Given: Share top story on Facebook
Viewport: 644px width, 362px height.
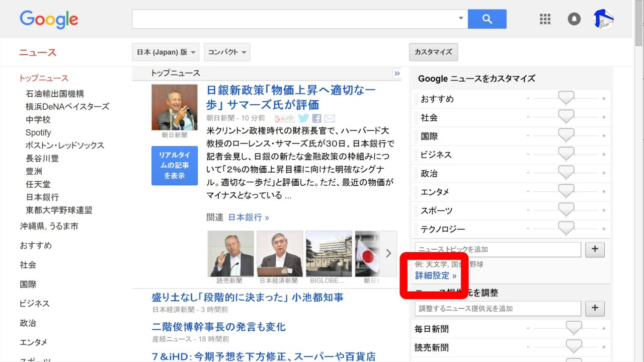Looking at the screenshot, I should [x=316, y=118].
